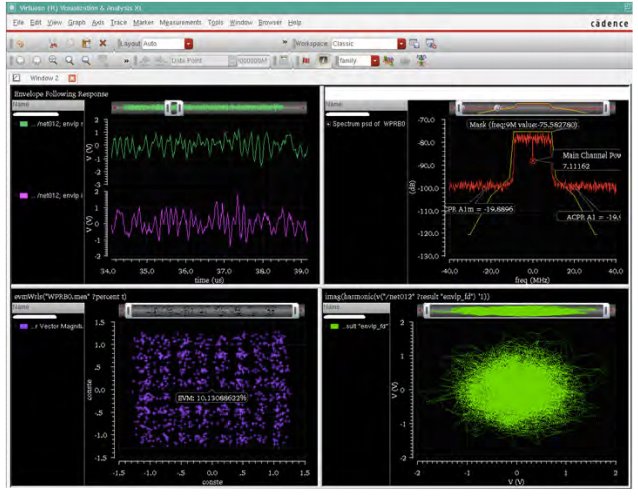Select the Window 2 tab
The width and height of the screenshot is (638, 497).
tap(44, 78)
